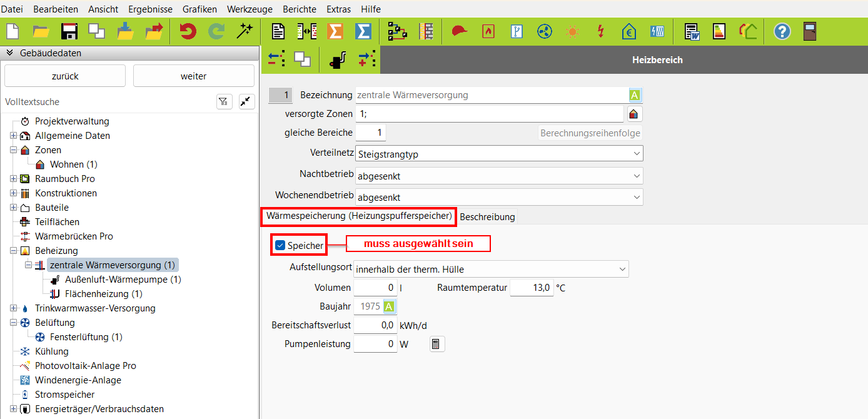Screen dimensions: 868x419
Task: Click the weiter button
Action: pyautogui.click(x=193, y=76)
